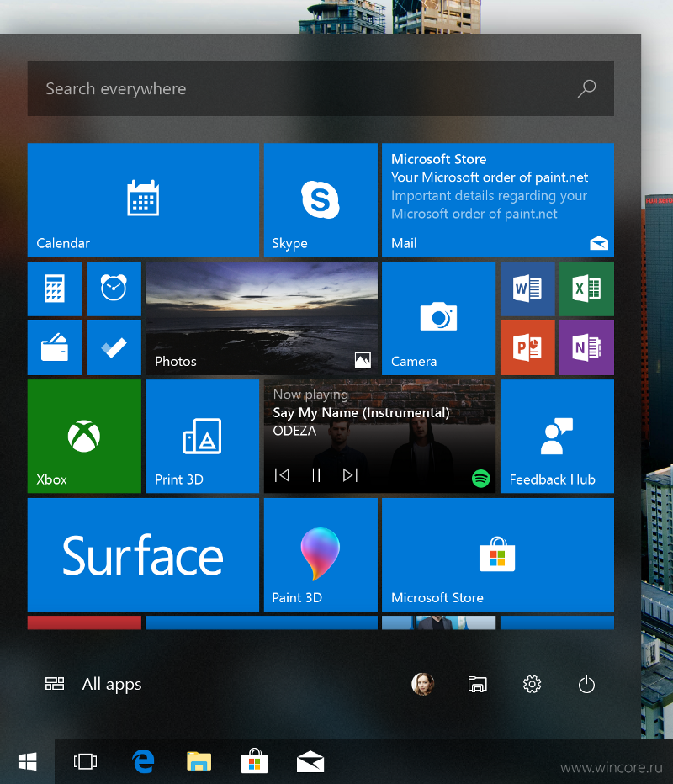Pause the Spotify track
This screenshot has height=784, width=673.
point(316,475)
